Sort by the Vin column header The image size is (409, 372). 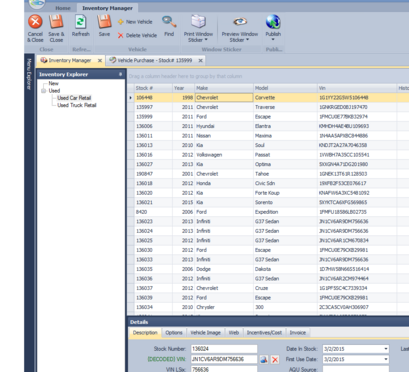pos(357,88)
